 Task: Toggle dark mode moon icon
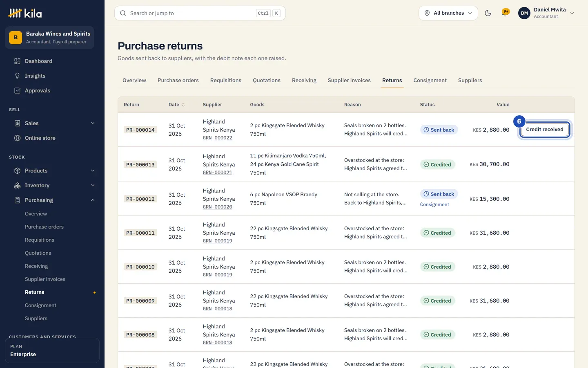(488, 13)
